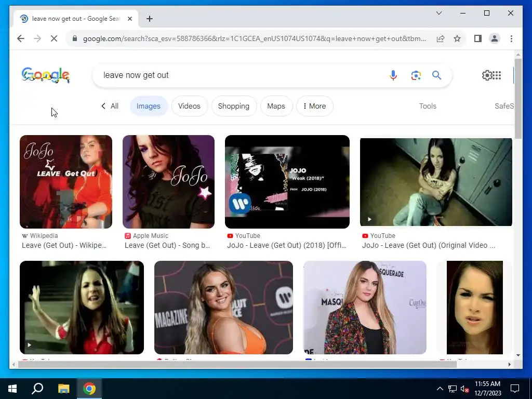This screenshot has height=399, width=532.
Task: Open the JoJo 'Weak (2018)' YouTube thumbnail
Action: (287, 182)
